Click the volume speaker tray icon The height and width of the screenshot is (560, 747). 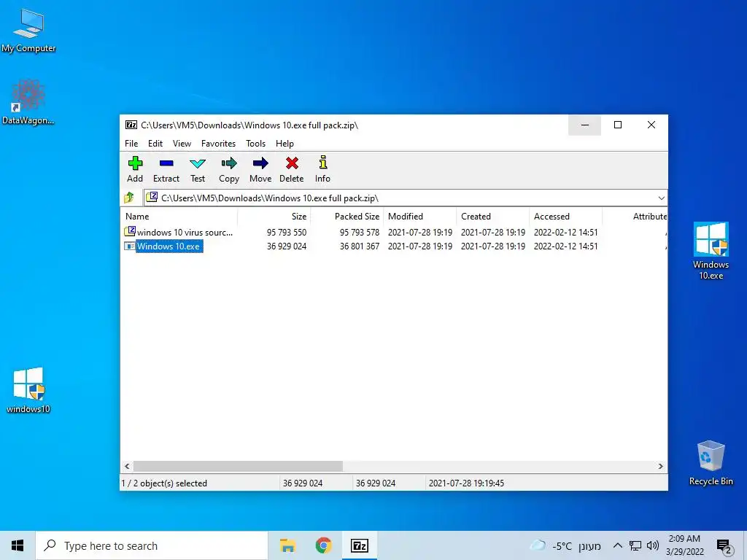(x=653, y=545)
